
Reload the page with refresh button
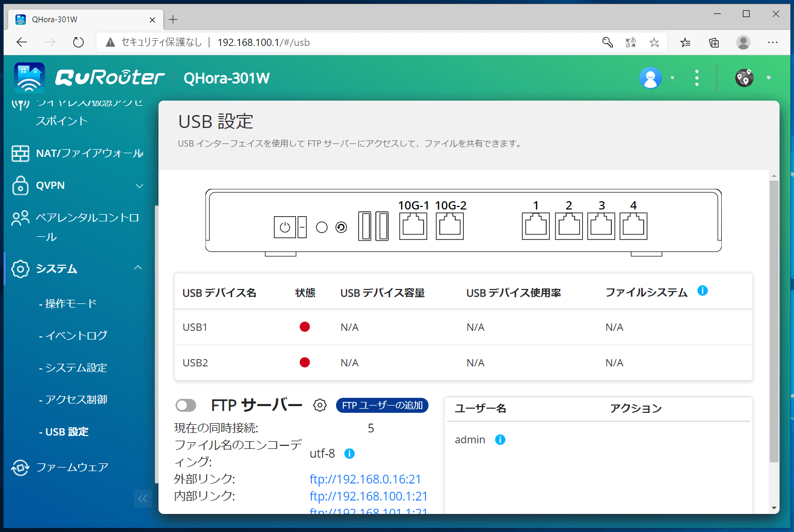tap(78, 42)
